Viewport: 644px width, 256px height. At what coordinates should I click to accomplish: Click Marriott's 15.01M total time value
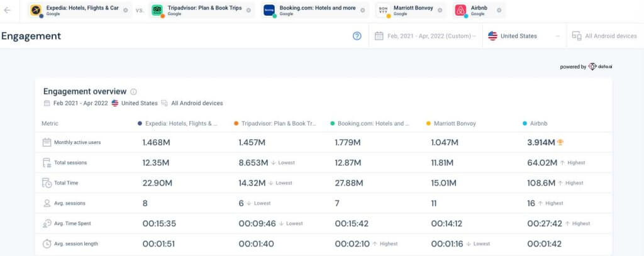(x=444, y=183)
